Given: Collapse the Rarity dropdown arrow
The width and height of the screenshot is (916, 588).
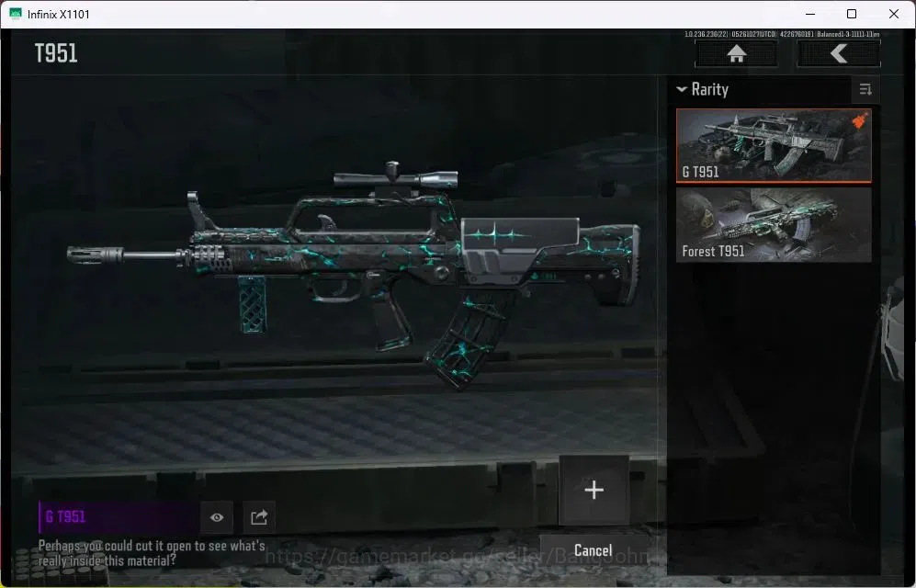Looking at the screenshot, I should pos(681,89).
